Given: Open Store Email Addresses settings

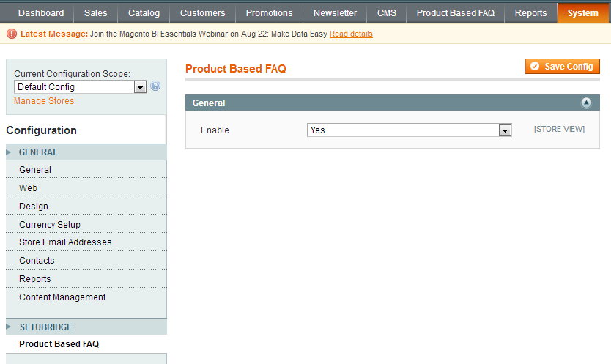Looking at the screenshot, I should click(65, 242).
